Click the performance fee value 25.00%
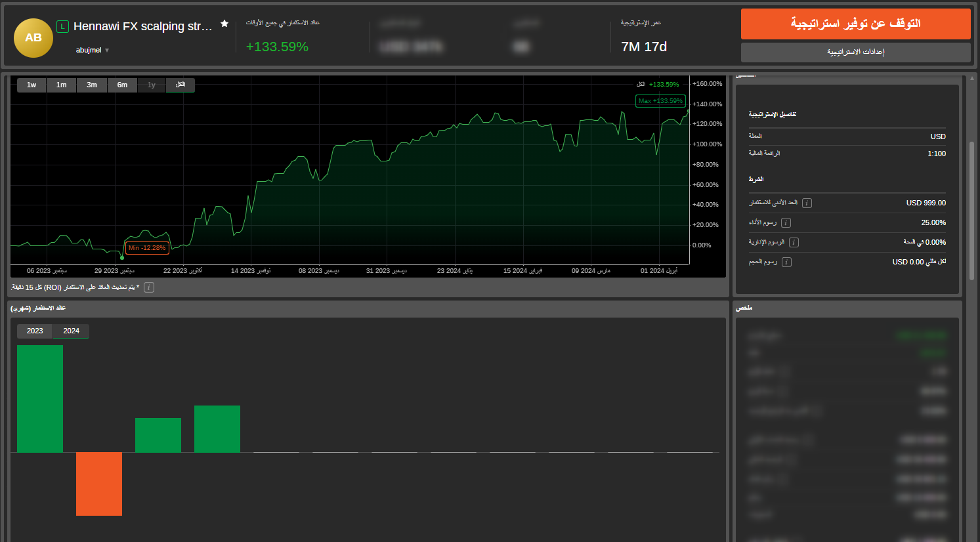This screenshot has height=542, width=980. [x=933, y=222]
